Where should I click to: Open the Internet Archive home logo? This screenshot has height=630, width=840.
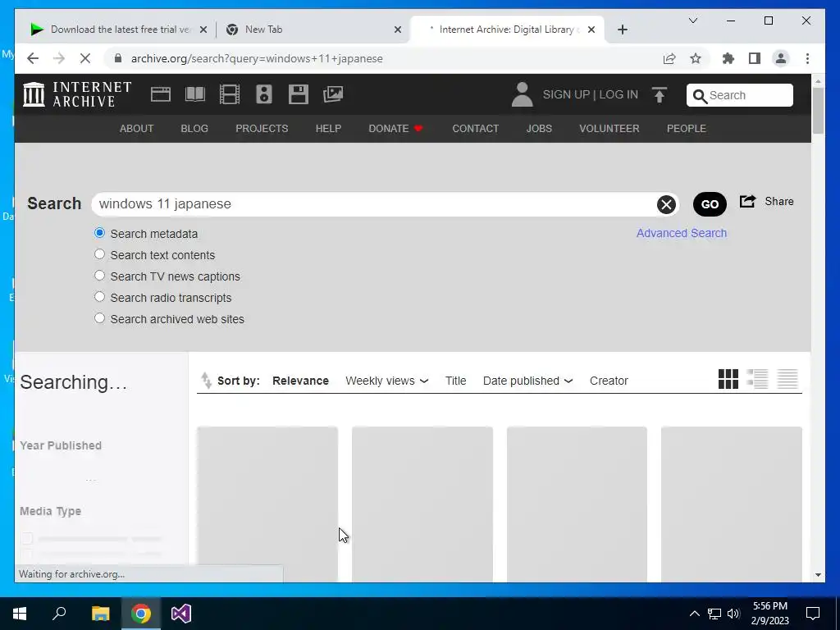(x=77, y=94)
